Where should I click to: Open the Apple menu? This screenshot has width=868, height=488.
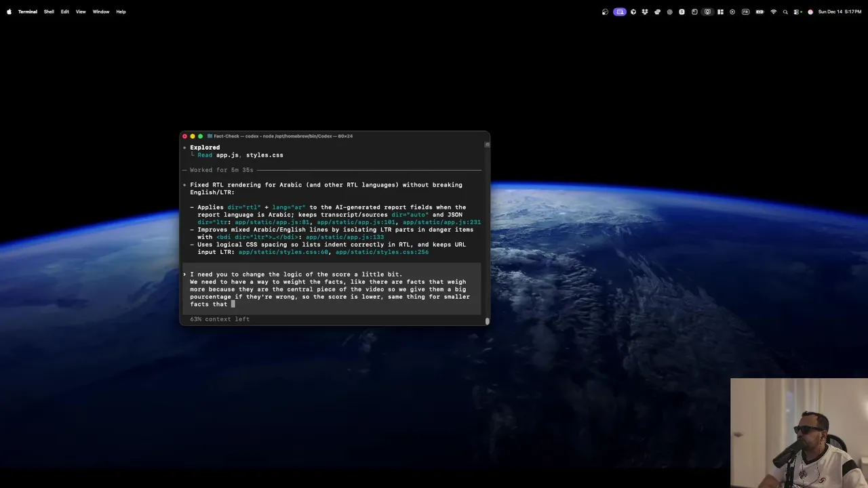(9, 12)
